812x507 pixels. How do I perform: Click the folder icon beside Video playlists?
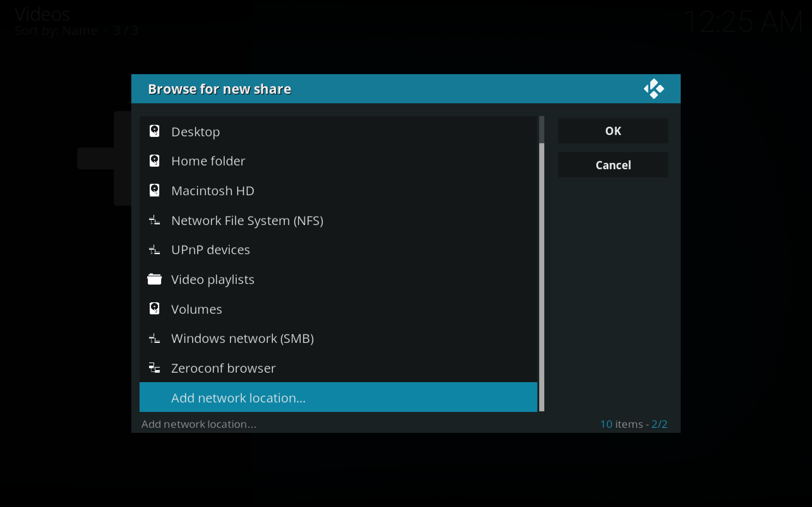(155, 279)
